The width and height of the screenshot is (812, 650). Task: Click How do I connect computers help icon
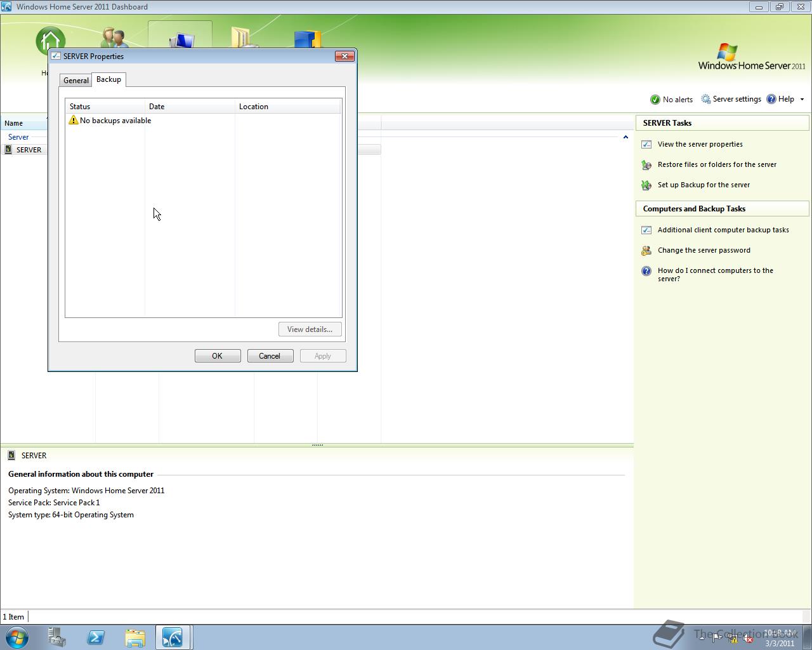(646, 271)
